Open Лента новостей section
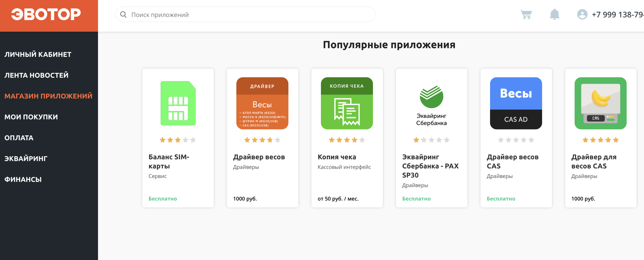 click(36, 75)
